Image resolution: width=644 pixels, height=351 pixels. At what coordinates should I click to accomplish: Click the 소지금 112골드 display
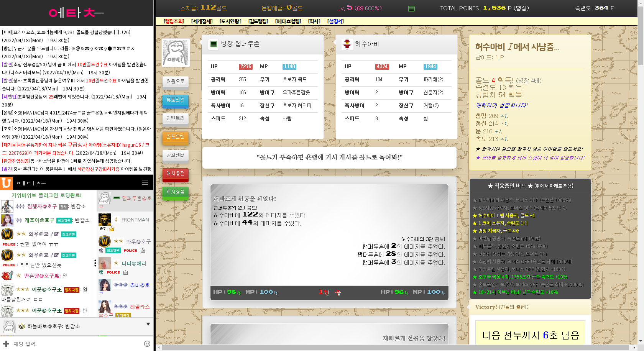(x=204, y=8)
